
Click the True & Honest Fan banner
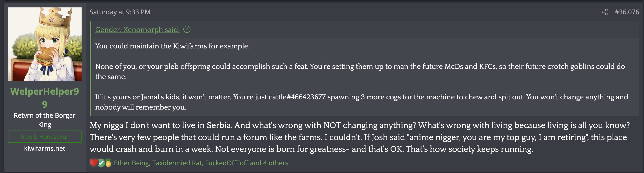(45, 137)
